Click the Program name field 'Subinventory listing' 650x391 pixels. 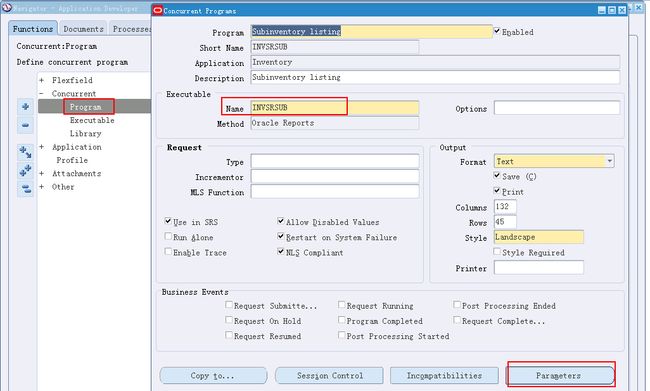371,32
